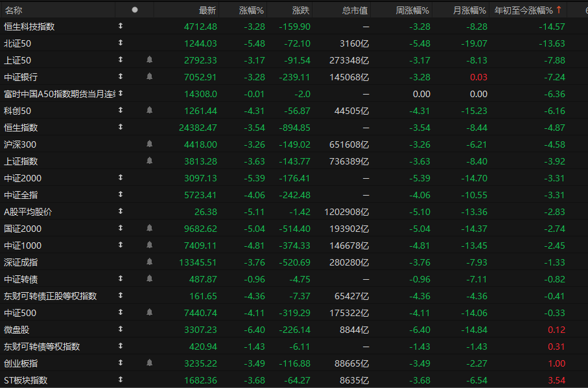Open the 恒生指数 index name
This screenshot has height=388, width=588.
(21, 127)
